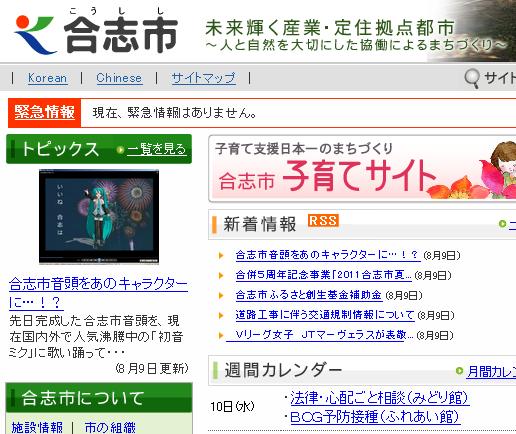Click green bullet beside 月間カレンダー
The image size is (516, 434).
459,371
